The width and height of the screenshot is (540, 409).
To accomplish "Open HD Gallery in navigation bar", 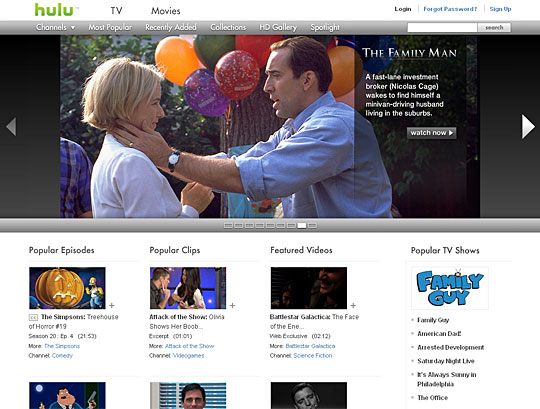I will [278, 27].
